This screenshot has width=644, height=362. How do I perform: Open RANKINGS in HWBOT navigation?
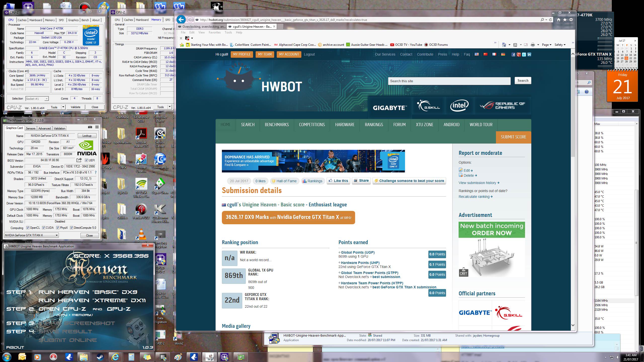[x=374, y=125]
